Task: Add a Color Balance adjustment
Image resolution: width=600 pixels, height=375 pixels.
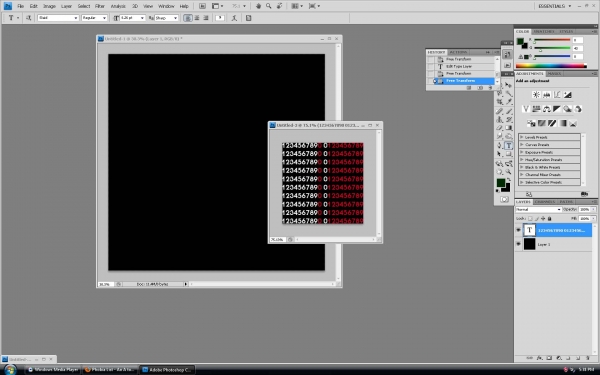Action: pyautogui.click(x=547, y=109)
